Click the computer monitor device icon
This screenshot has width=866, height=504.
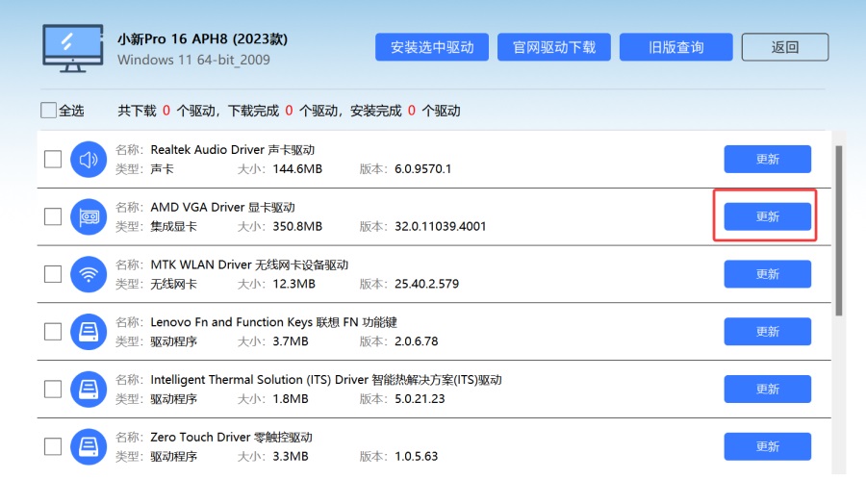[73, 48]
